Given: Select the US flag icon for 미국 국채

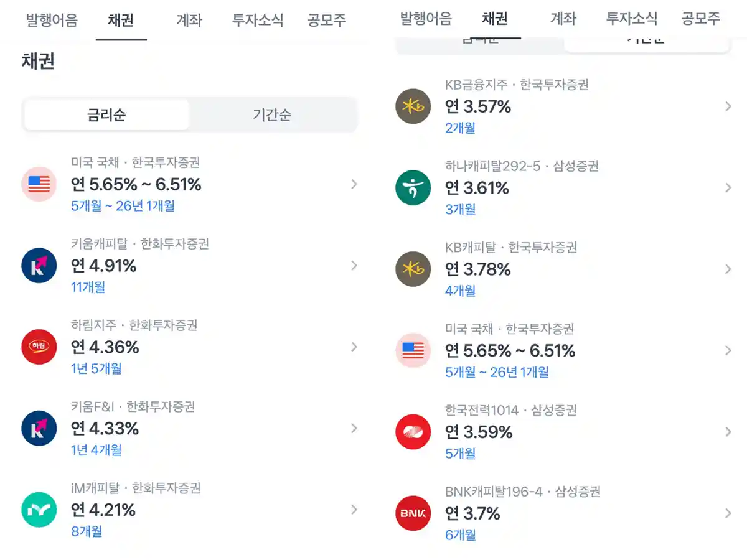Looking at the screenshot, I should click(39, 184).
